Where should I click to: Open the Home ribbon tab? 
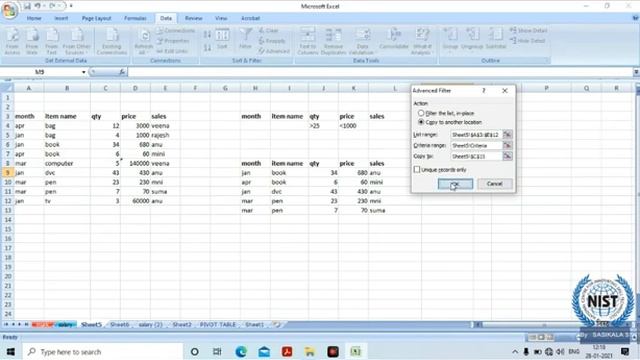click(x=34, y=18)
